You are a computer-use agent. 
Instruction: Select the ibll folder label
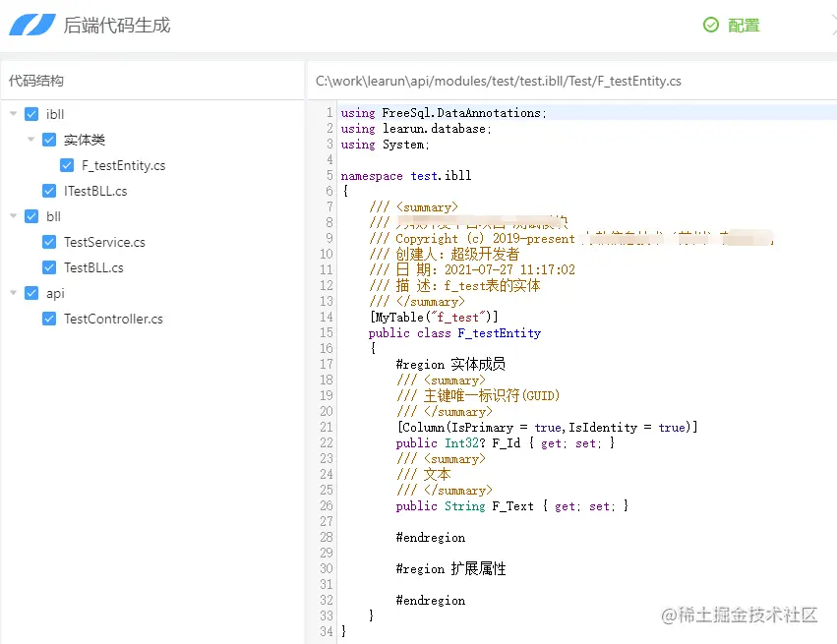coord(55,114)
